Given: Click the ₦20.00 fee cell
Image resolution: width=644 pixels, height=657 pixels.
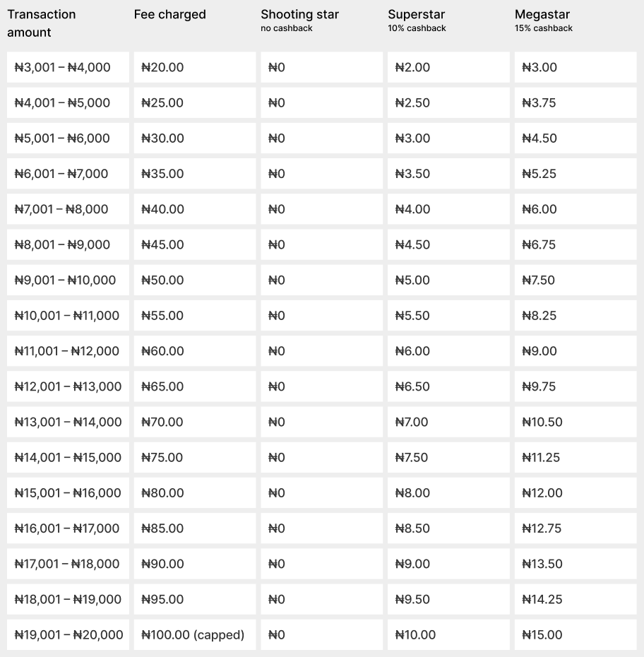Looking at the screenshot, I should point(195,67).
